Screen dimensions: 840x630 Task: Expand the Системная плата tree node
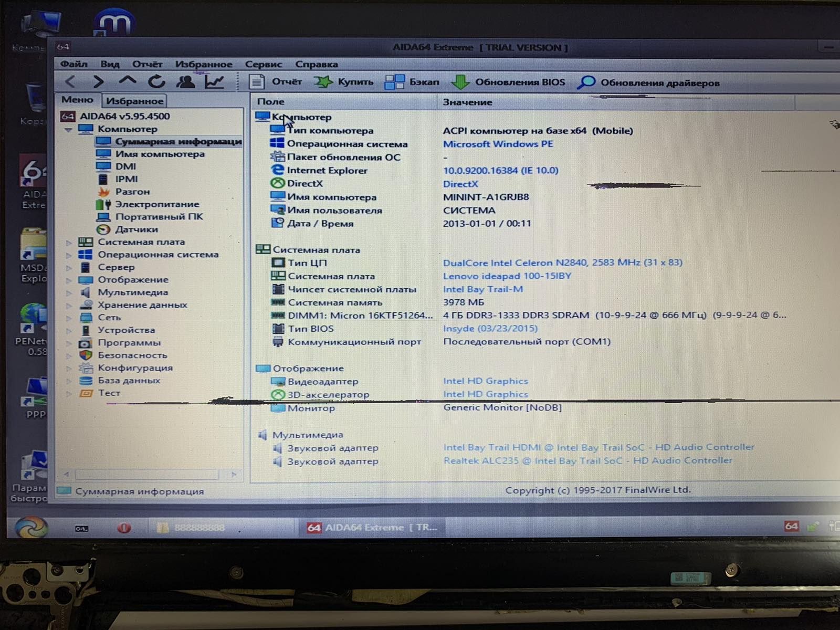click(x=69, y=243)
